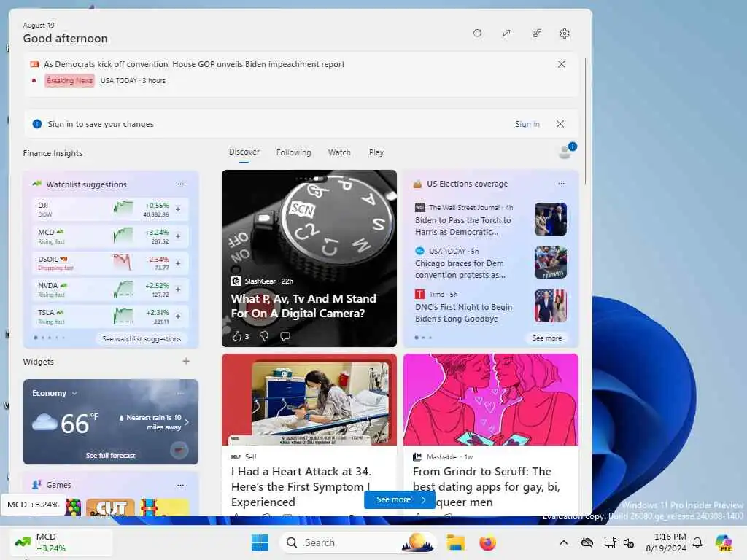Open Watchlist suggestions more options
Screen dimensions: 747x560
coord(180,184)
